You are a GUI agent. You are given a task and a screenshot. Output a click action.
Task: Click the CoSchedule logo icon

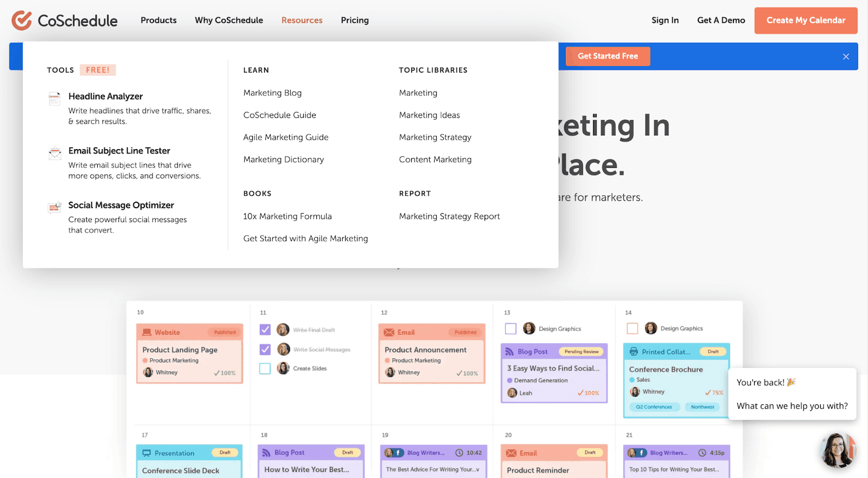click(x=22, y=21)
